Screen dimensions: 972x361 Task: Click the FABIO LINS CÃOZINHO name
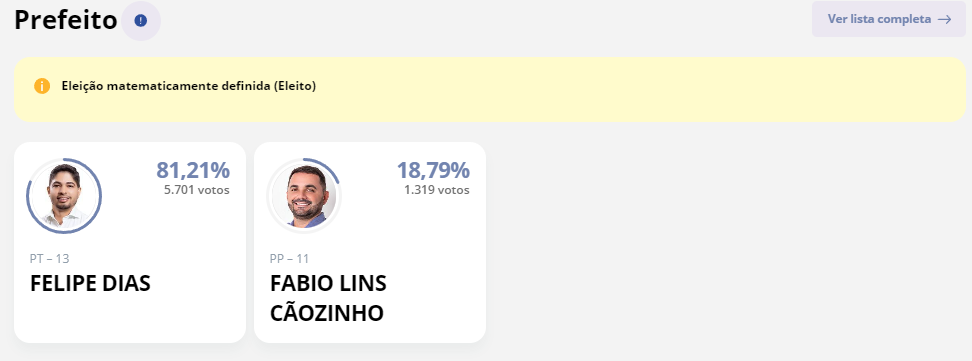pyautogui.click(x=328, y=298)
